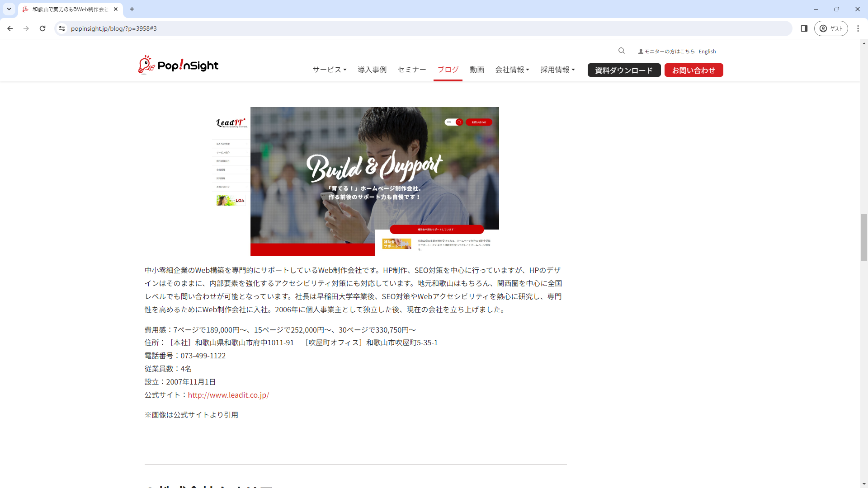Click the ※画像は公式サイトより引用 note

191,415
